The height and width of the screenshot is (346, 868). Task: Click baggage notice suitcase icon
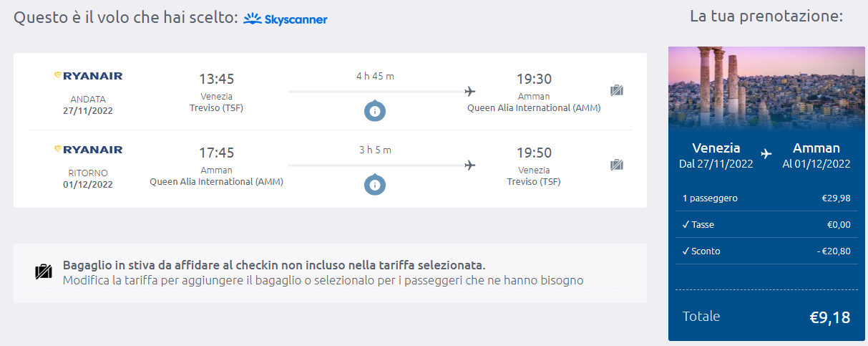pos(44,272)
